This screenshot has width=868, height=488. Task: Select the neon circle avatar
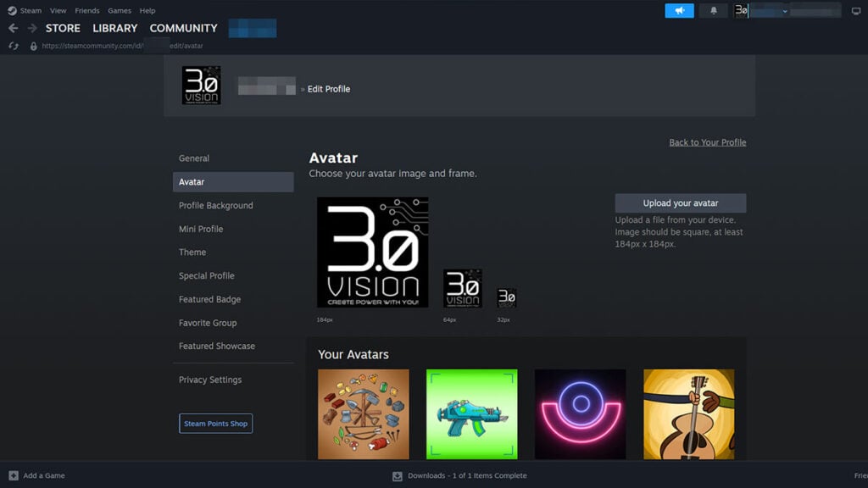pyautogui.click(x=581, y=413)
